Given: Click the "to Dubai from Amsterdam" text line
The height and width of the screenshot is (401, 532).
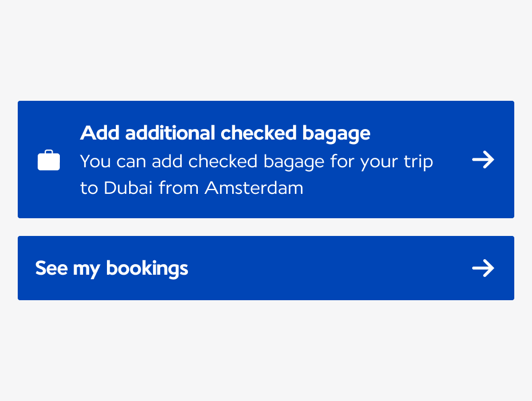Looking at the screenshot, I should pyautogui.click(x=192, y=188).
